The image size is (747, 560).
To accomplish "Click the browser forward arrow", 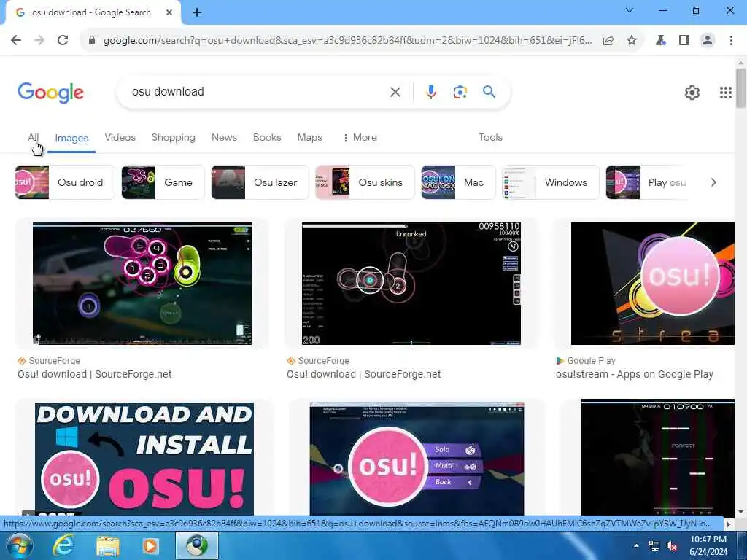I will pos(39,41).
